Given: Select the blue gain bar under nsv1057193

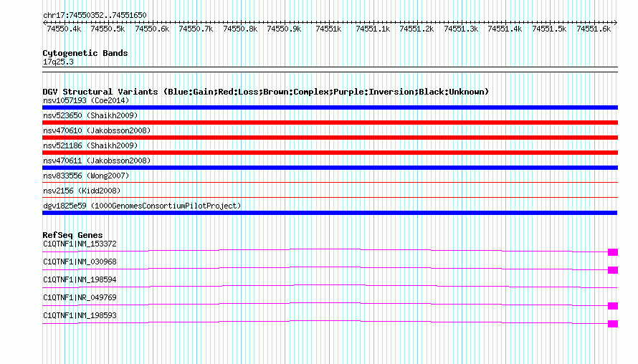Looking at the screenshot, I should 330,107.
